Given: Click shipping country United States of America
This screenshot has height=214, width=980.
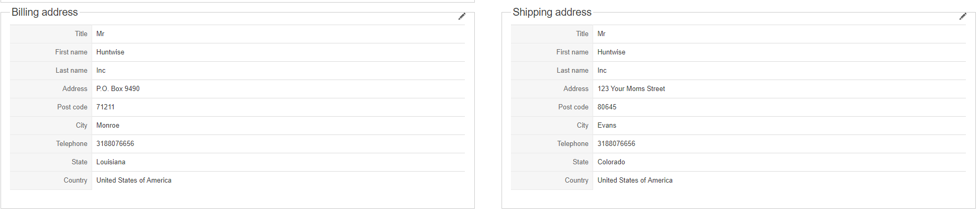Looking at the screenshot, I should point(635,180).
